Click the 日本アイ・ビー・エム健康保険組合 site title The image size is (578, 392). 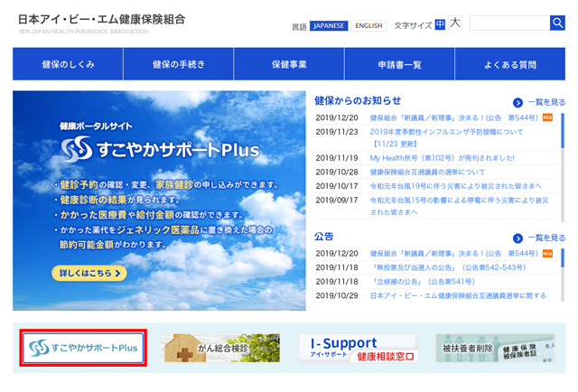(x=101, y=20)
